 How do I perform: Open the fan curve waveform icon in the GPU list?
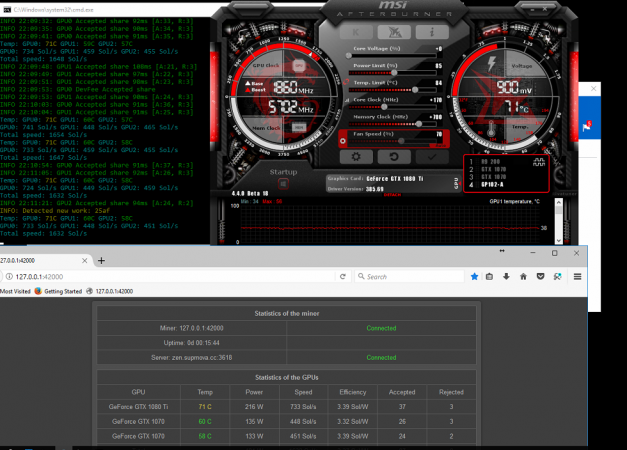tap(539, 162)
